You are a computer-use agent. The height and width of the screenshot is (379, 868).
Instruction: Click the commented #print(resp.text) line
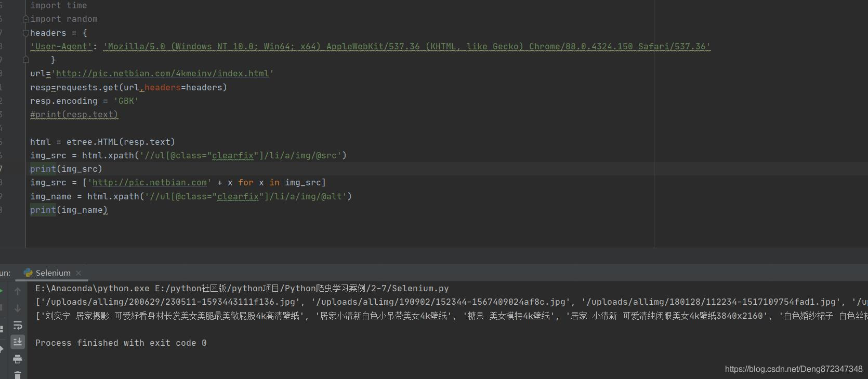(x=74, y=115)
